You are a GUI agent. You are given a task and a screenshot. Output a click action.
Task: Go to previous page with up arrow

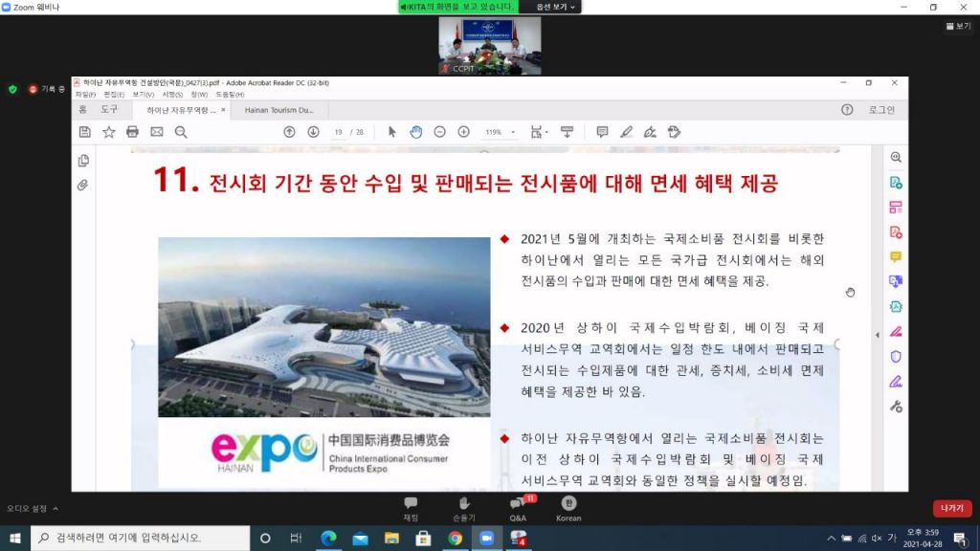tap(289, 132)
